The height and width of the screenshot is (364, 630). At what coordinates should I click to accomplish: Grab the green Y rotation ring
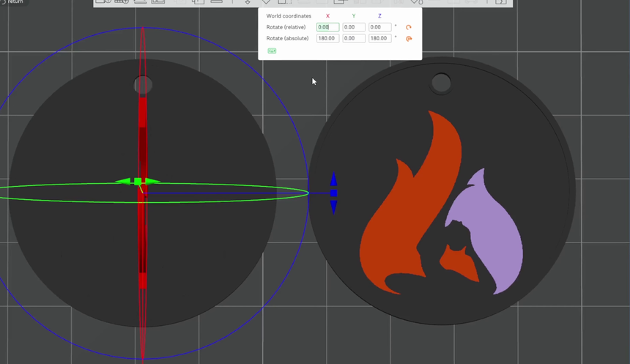point(225,200)
